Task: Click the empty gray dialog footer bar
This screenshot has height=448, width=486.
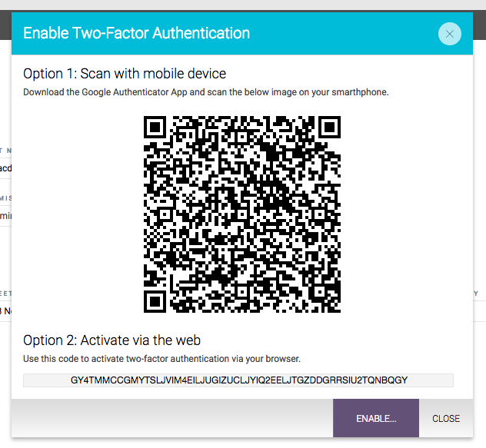Action: click(172, 418)
